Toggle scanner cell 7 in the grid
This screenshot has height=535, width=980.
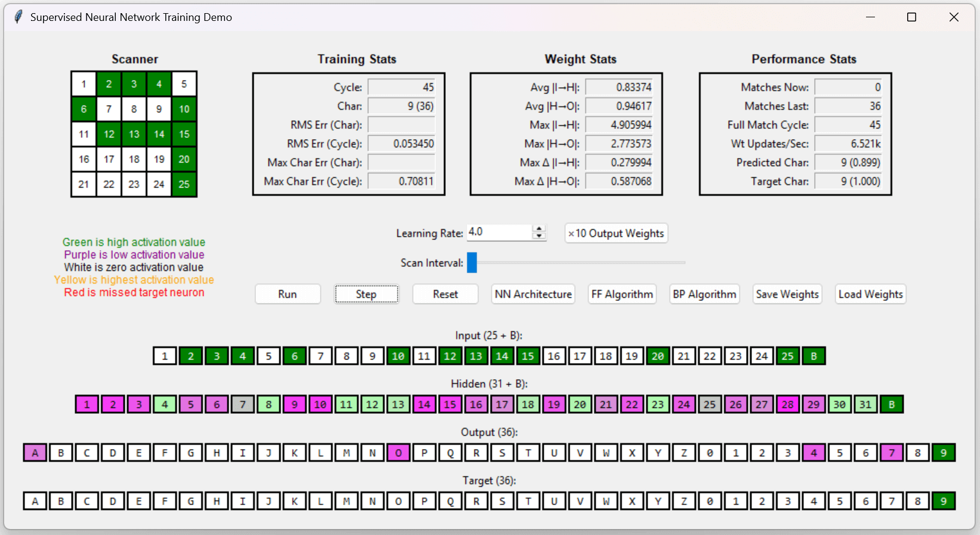(109, 109)
